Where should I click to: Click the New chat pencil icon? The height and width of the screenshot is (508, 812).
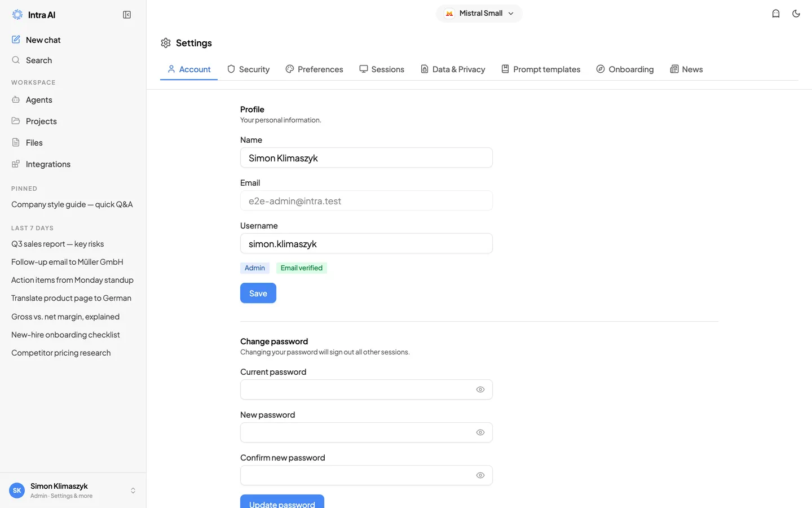(16, 40)
